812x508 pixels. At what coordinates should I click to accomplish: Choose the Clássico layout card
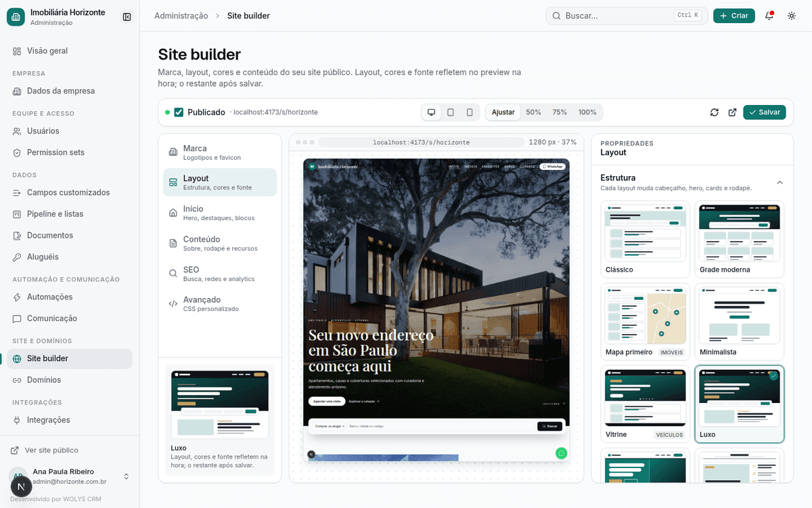(646, 239)
